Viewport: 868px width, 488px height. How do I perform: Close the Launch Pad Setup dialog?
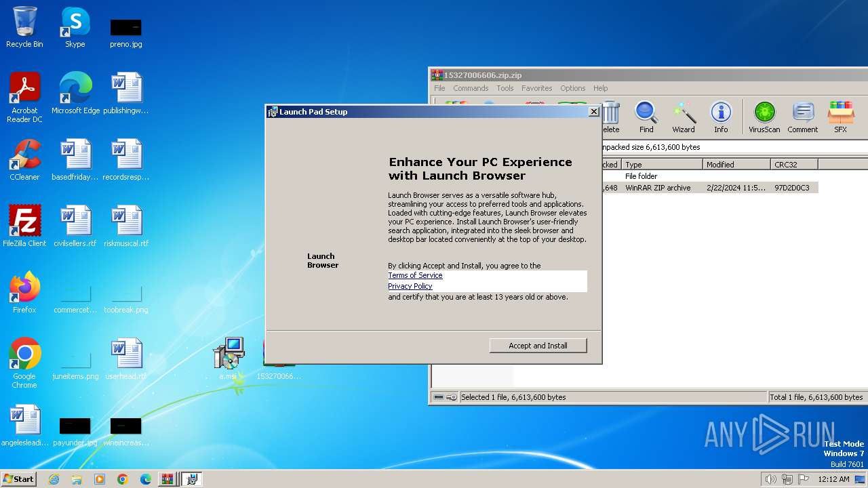coord(593,112)
